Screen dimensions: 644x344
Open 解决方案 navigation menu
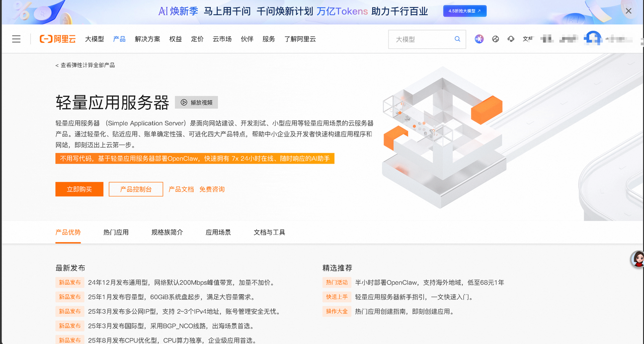[147, 39]
